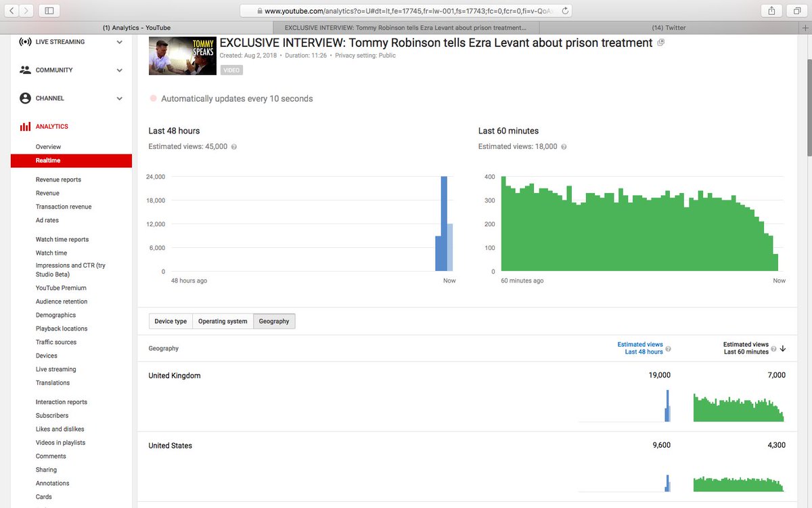Open the Safari share button
812x508 pixels.
[771, 10]
